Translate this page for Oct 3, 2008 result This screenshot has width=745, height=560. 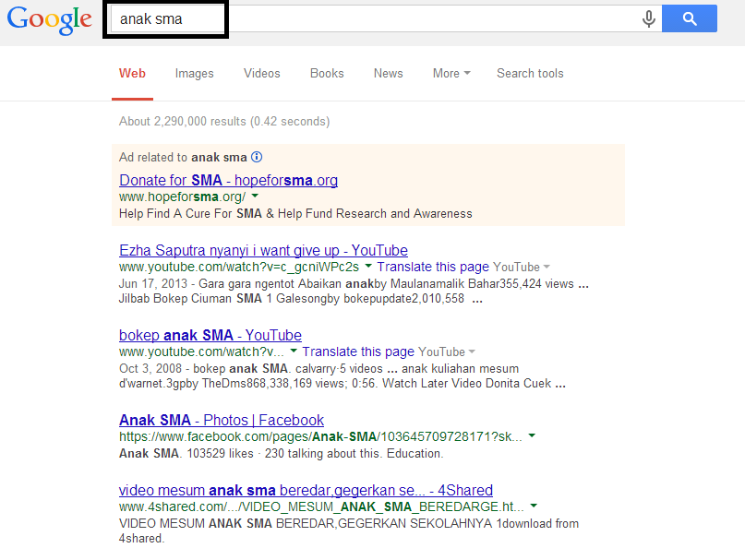tap(358, 351)
